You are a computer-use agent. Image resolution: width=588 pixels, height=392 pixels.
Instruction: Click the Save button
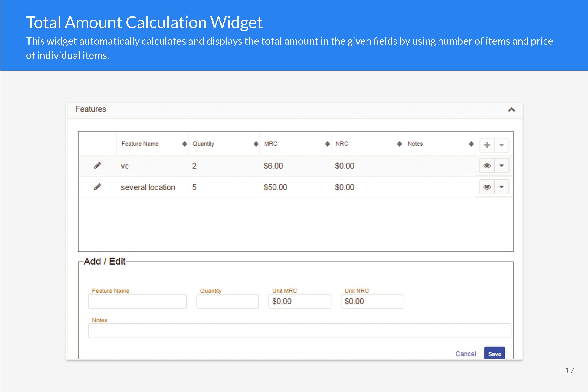click(x=495, y=353)
